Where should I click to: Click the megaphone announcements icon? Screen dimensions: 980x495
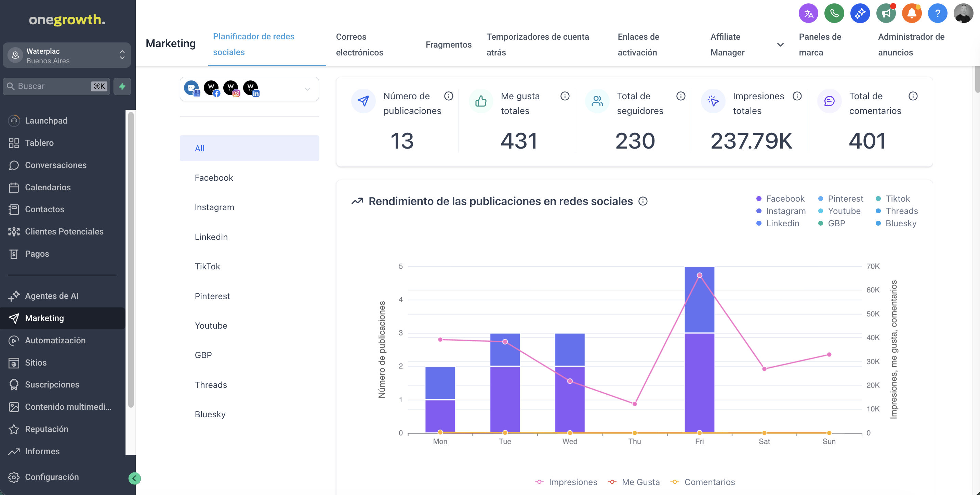(x=886, y=14)
